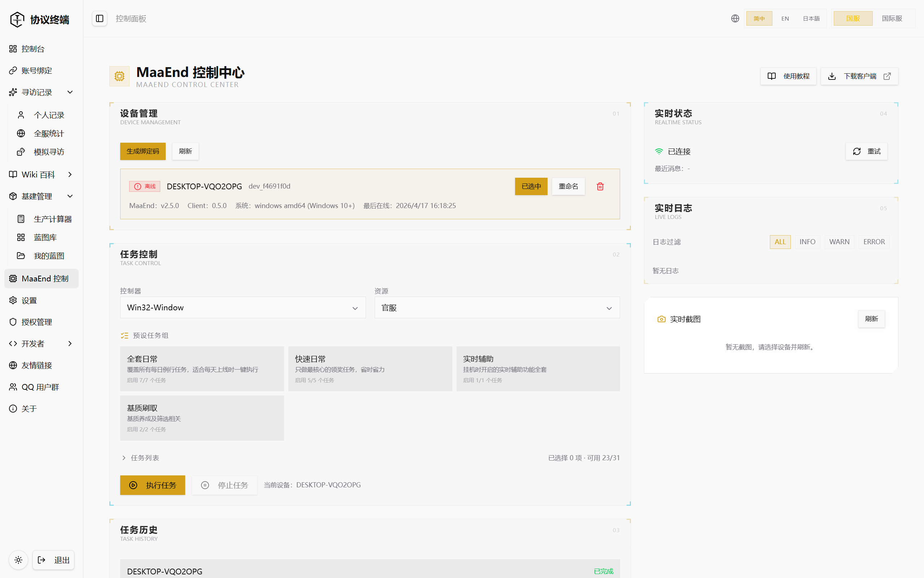Open the 资源 官服 dropdown
924x578 pixels.
(x=497, y=308)
